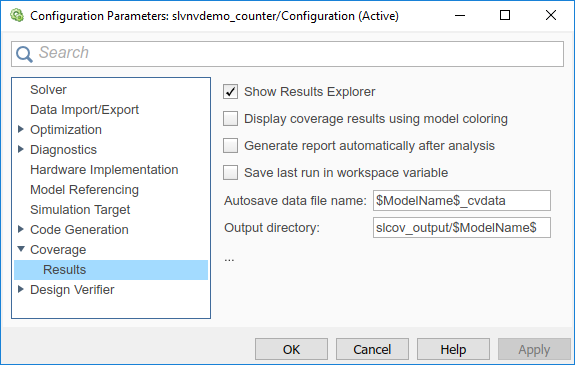Show more options via the ellipsis
This screenshot has width=575, height=365.
point(229,259)
